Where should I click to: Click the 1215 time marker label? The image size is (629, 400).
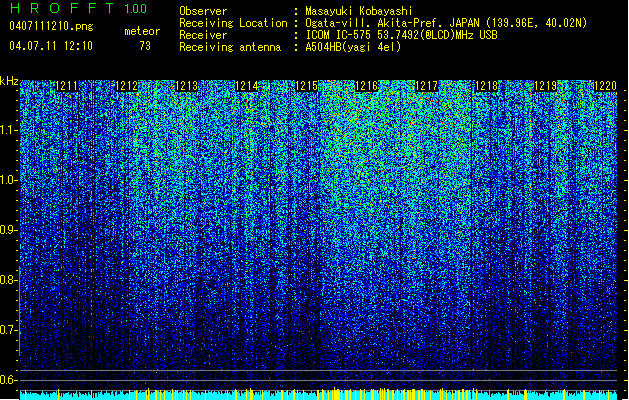306,86
